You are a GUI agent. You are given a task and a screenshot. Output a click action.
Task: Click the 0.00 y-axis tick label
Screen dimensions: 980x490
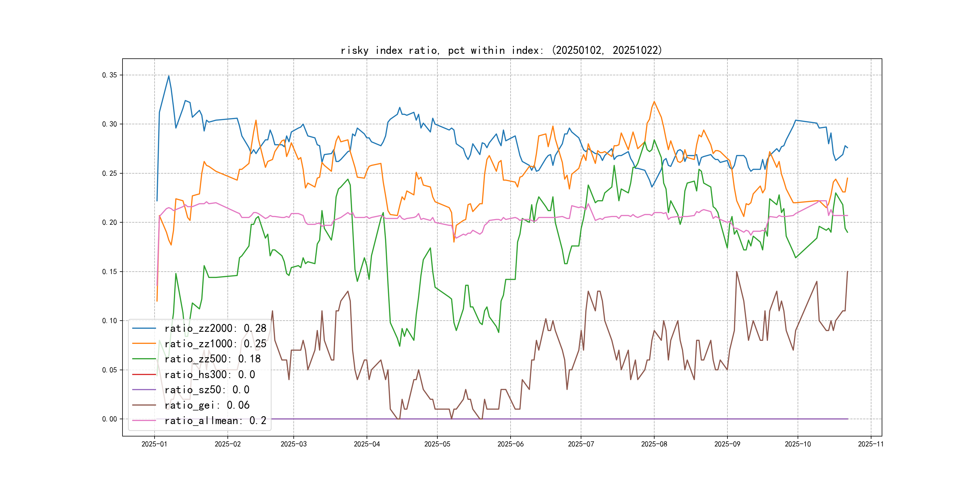coord(109,419)
